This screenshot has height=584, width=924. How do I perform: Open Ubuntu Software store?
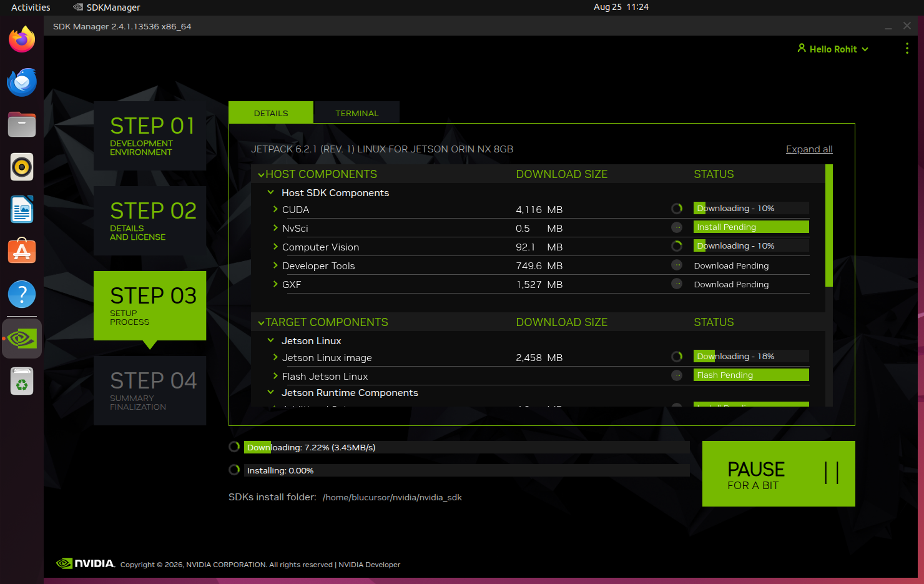pyautogui.click(x=22, y=252)
